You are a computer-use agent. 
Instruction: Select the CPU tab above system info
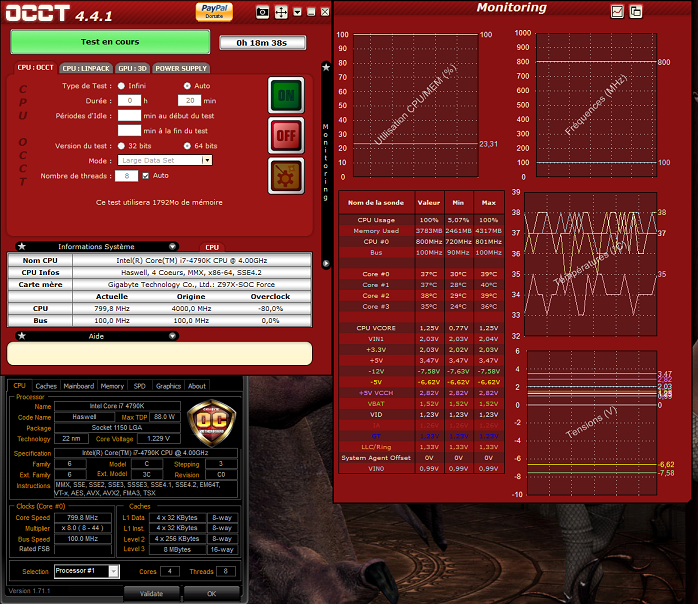coord(212,247)
